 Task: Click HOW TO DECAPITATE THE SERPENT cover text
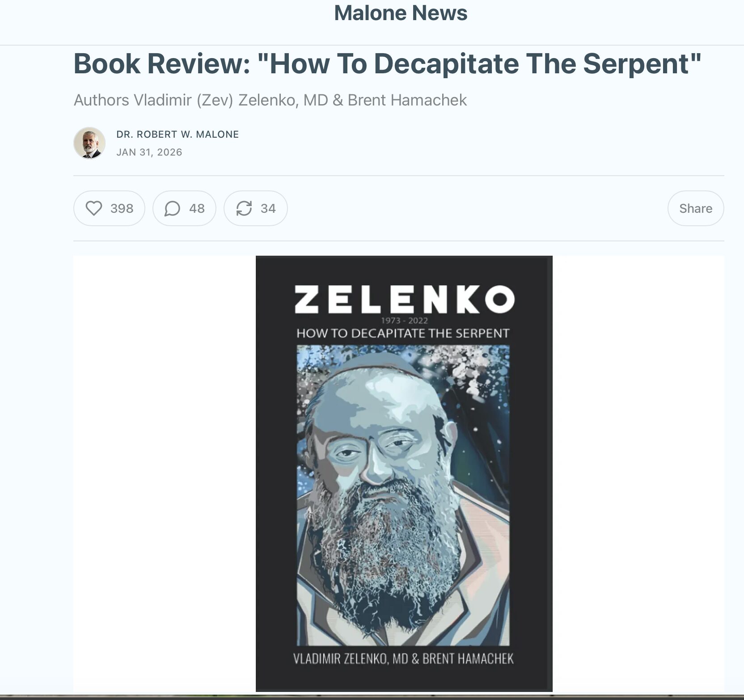pyautogui.click(x=403, y=333)
